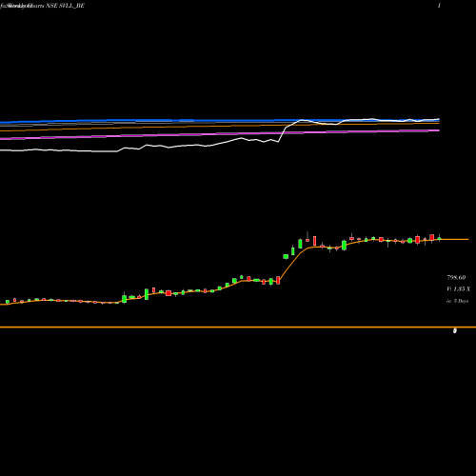Viewport: 476px width, 476px height.
Task: Click the last candlestick in the price series
Action: pyautogui.click(x=440, y=238)
